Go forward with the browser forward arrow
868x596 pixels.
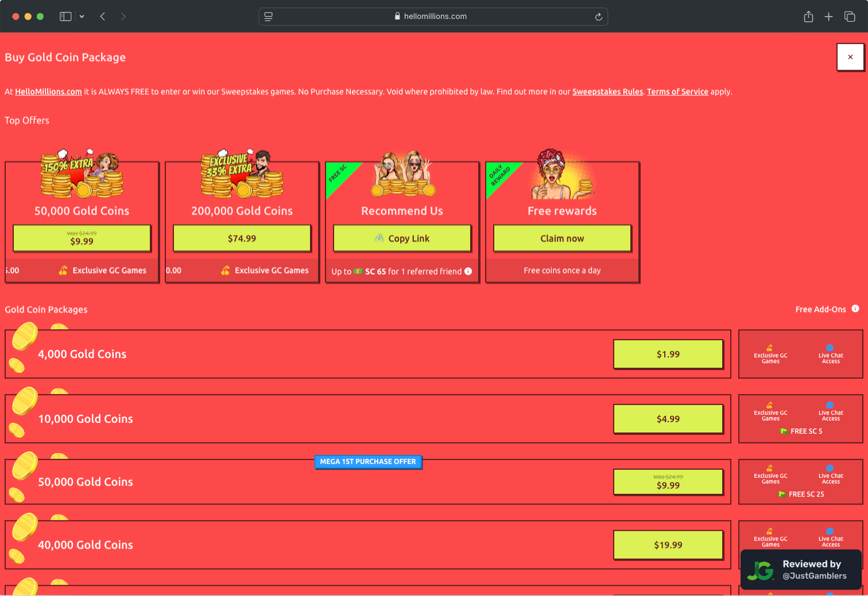coord(123,17)
